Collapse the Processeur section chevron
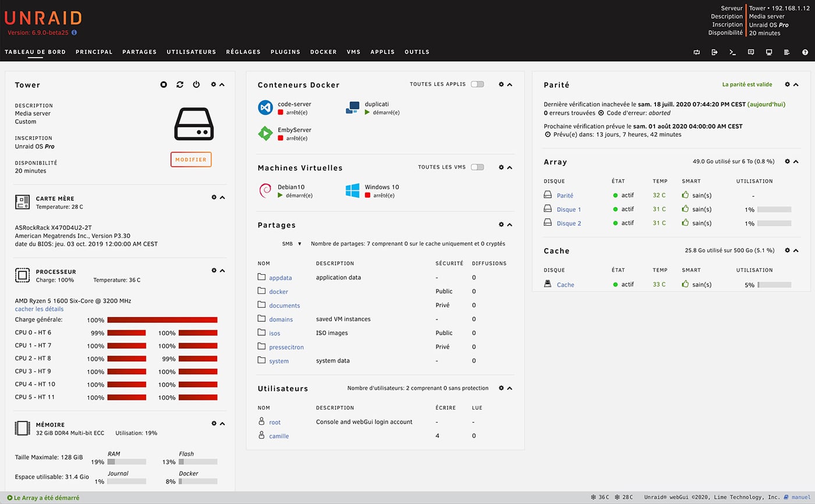The image size is (815, 504). click(x=222, y=271)
